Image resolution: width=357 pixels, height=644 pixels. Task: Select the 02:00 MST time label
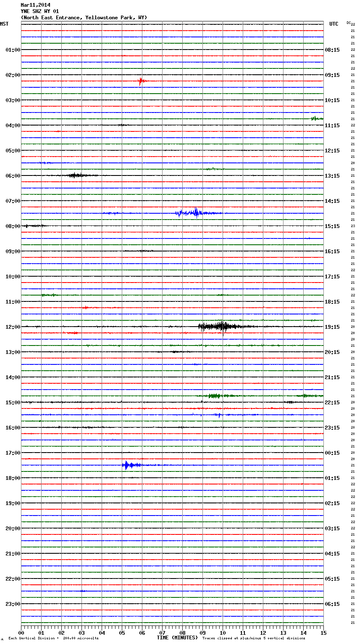tap(13, 75)
